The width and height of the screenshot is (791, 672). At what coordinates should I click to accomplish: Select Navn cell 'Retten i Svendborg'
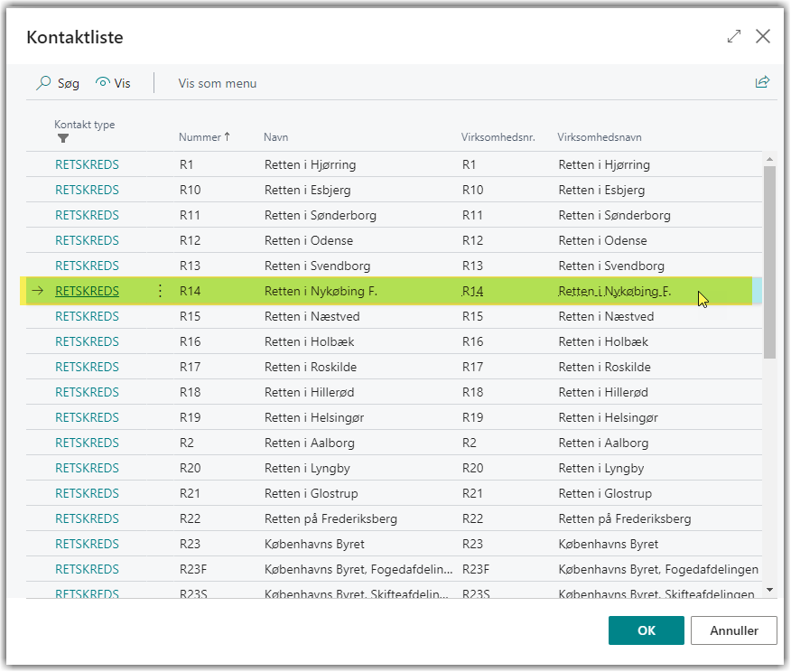(x=317, y=266)
